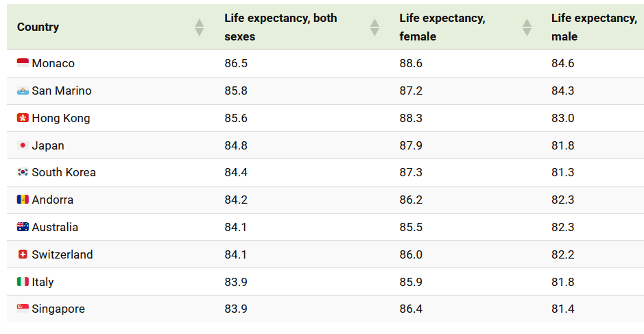Click the Andorra flag icon
This screenshot has width=644, height=334.
coord(23,200)
